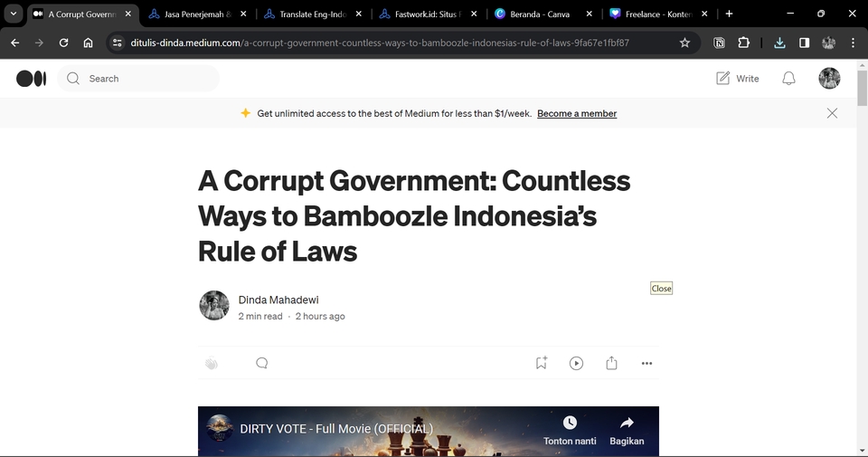The image size is (868, 457).
Task: Save article with the bookmark icon
Action: (x=542, y=363)
